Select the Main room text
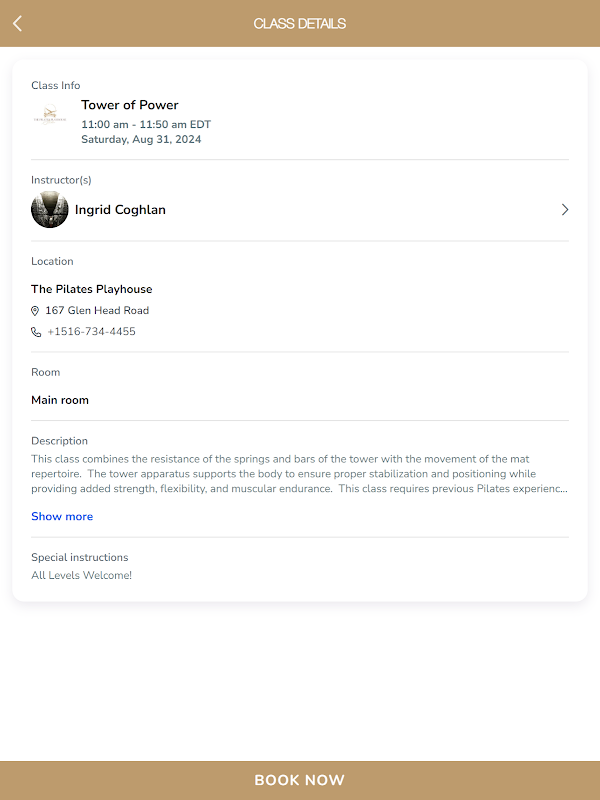Image resolution: width=600 pixels, height=800 pixels. 60,400
